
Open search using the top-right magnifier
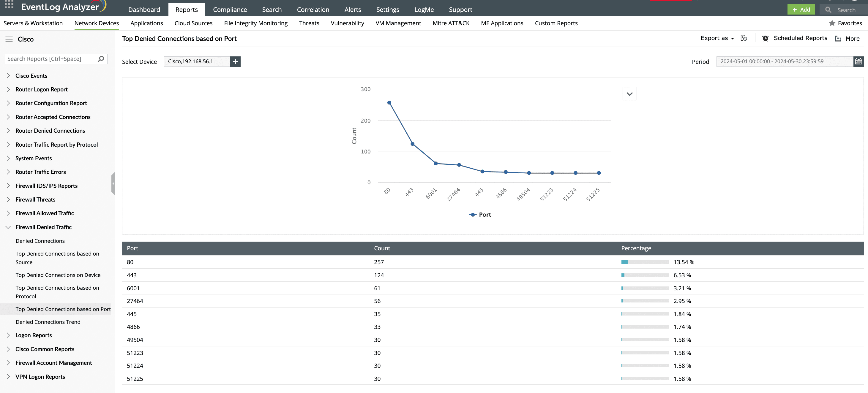coord(828,10)
